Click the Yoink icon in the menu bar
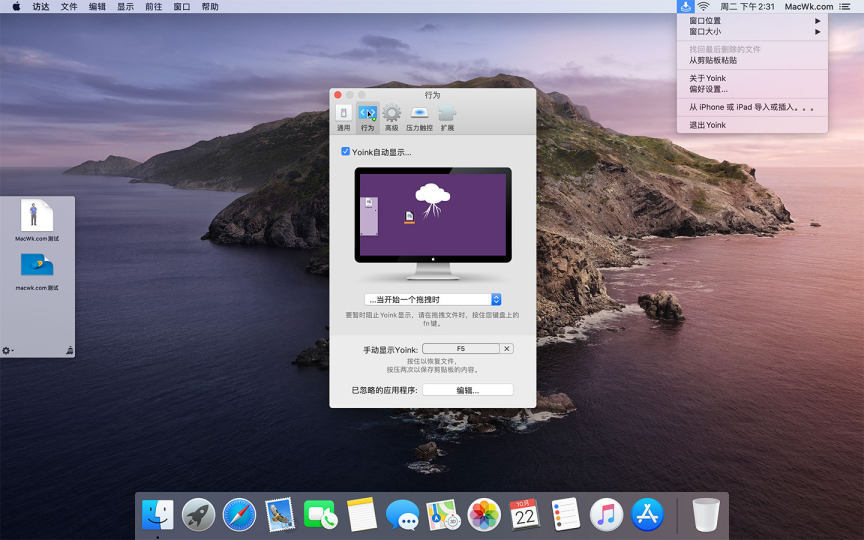The height and width of the screenshot is (540, 864). tap(685, 6)
